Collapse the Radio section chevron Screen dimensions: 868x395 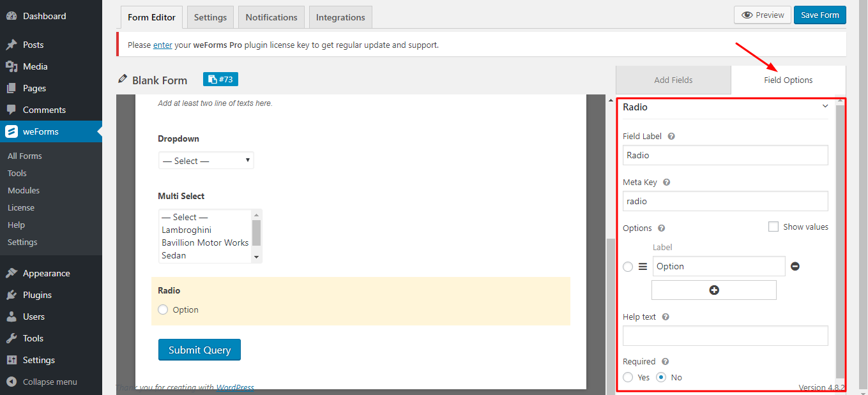(825, 107)
